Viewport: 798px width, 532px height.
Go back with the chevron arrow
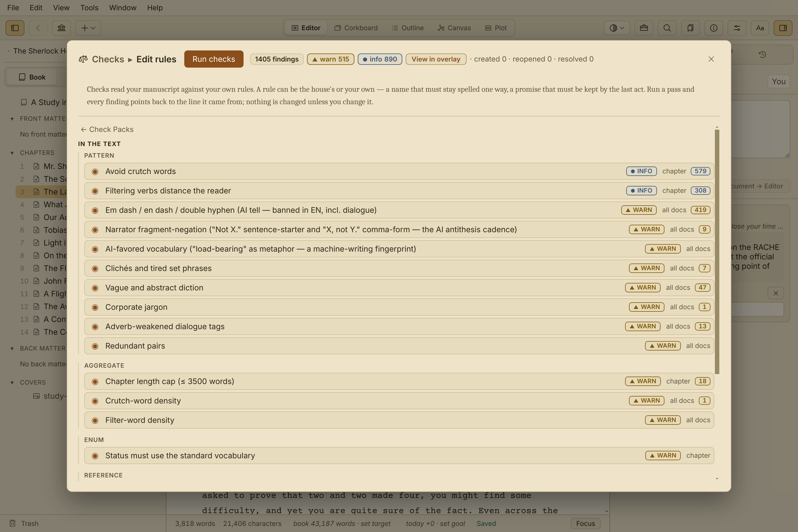pos(38,28)
